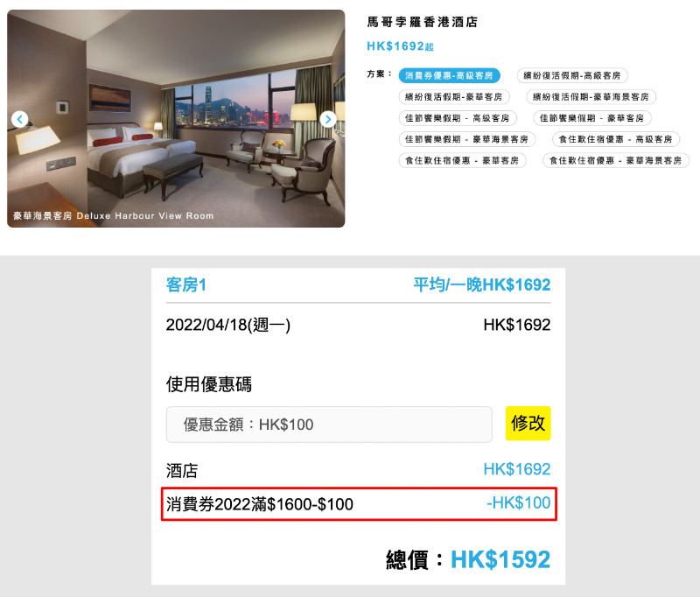Click the yellow 修改 button
Image resolution: width=700 pixels, height=597 pixels.
coord(528,424)
